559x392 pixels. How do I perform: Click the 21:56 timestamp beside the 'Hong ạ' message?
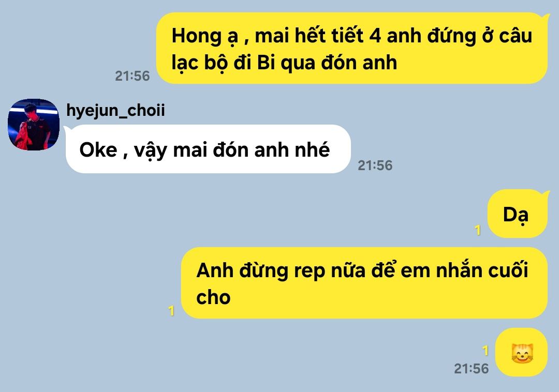133,76
